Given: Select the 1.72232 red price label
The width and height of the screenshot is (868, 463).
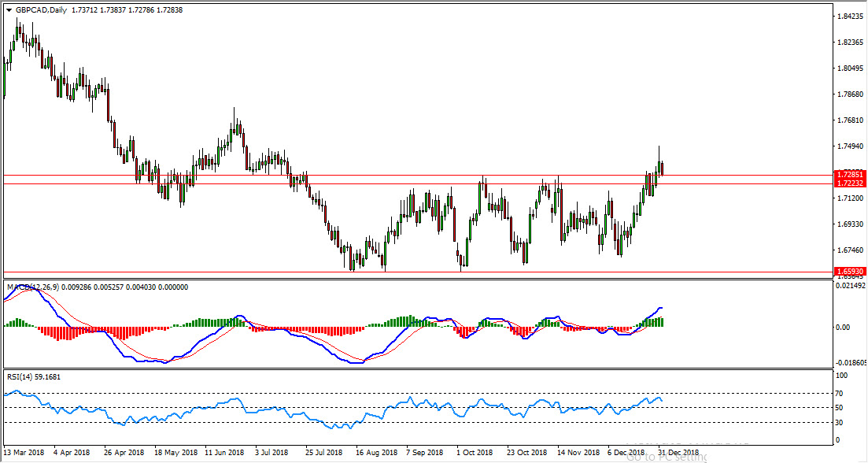Looking at the screenshot, I should tap(850, 183).
